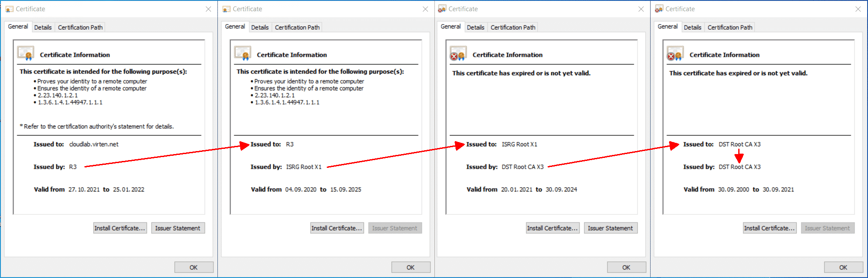Open Certification Path tab in the cloudlab.virten.net window
Viewport: 868px width, 278px height.
click(80, 28)
